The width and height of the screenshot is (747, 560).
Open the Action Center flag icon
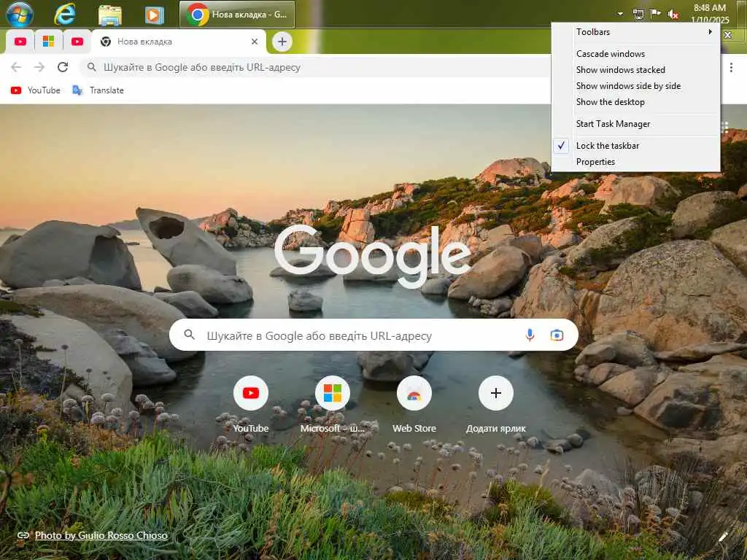click(656, 14)
